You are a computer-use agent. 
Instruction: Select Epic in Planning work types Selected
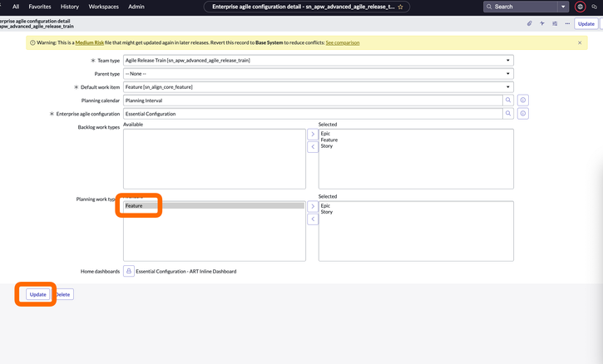[325, 205]
